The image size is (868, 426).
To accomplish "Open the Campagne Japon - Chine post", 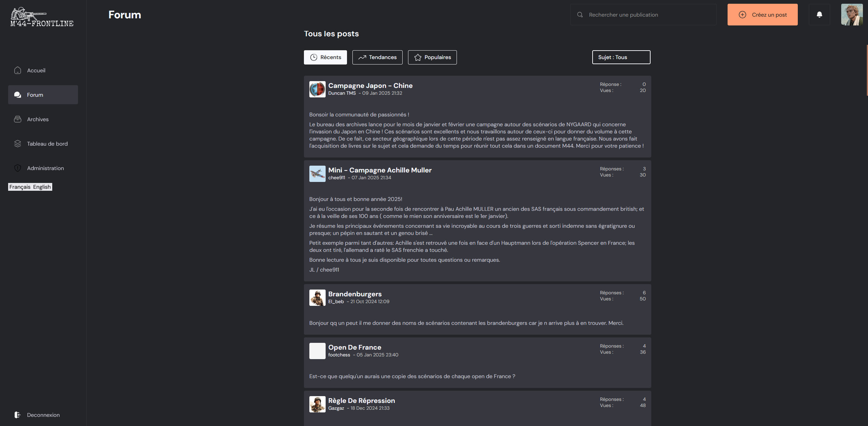I will click(x=370, y=86).
